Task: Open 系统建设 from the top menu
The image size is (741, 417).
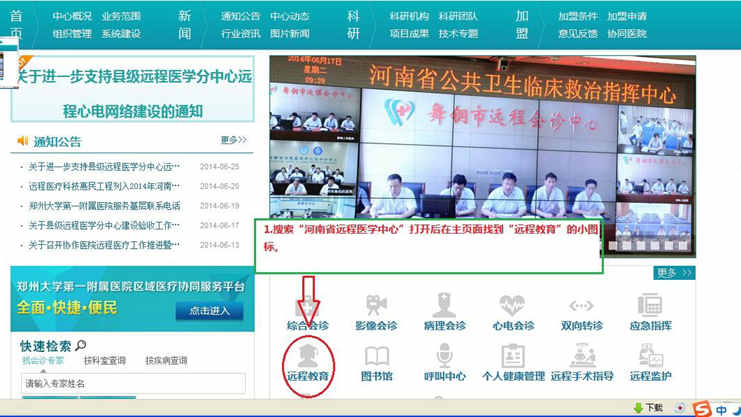Action: [x=121, y=34]
